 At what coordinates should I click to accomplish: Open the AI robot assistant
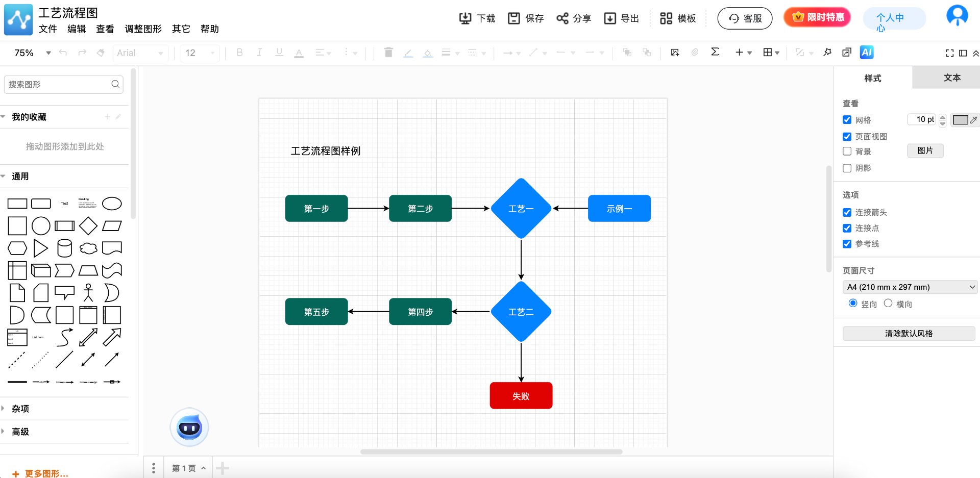tap(189, 427)
